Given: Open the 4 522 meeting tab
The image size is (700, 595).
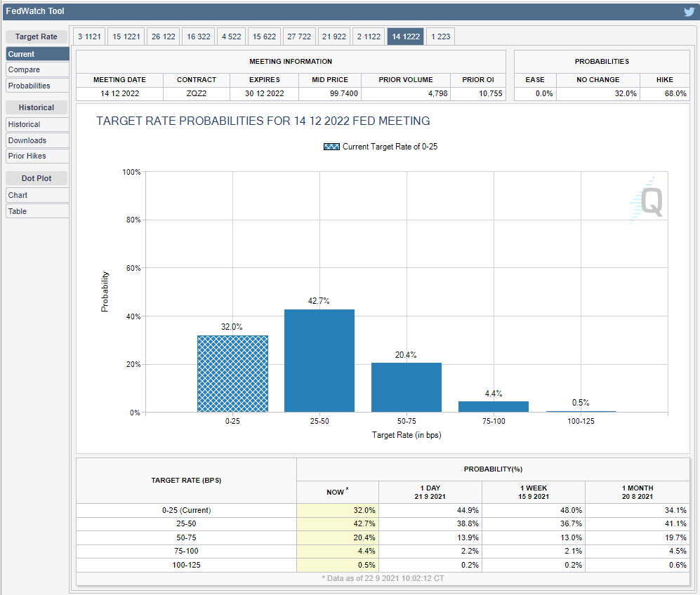Looking at the screenshot, I should (231, 36).
